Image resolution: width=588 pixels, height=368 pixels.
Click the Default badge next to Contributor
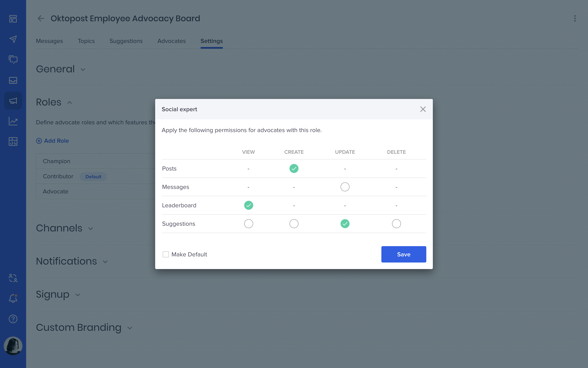pyautogui.click(x=93, y=177)
